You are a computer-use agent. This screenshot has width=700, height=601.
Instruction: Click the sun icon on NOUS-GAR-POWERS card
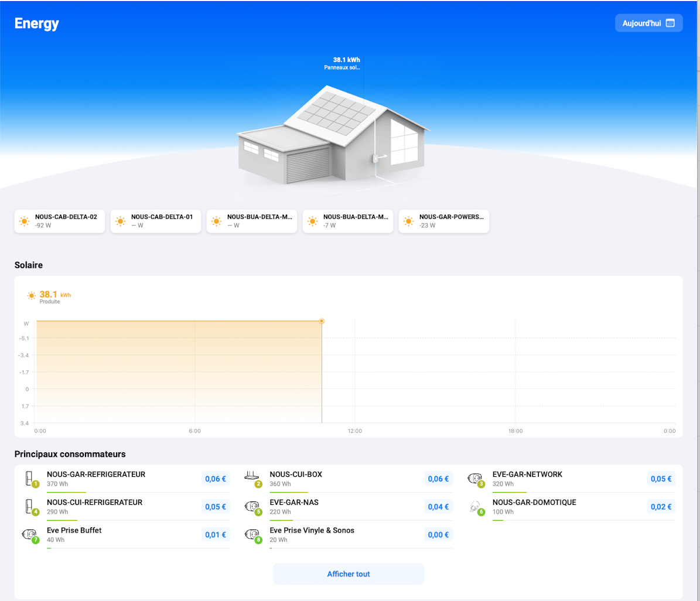click(408, 221)
